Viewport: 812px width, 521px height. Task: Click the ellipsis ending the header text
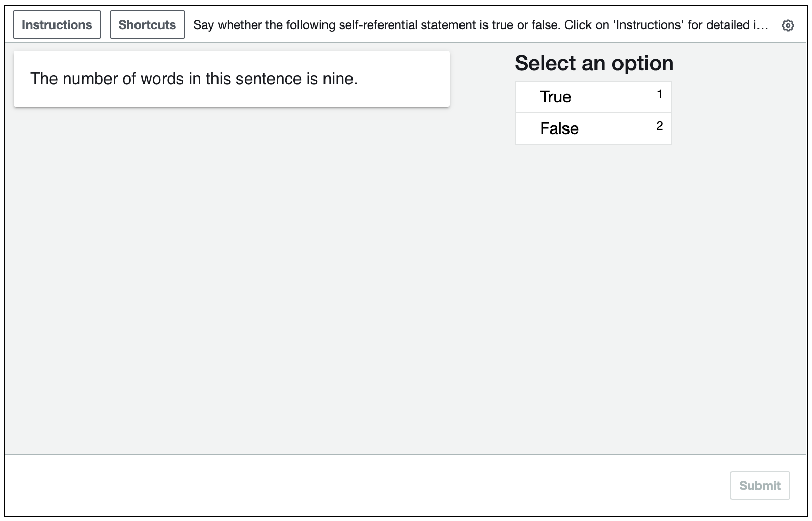(x=763, y=25)
